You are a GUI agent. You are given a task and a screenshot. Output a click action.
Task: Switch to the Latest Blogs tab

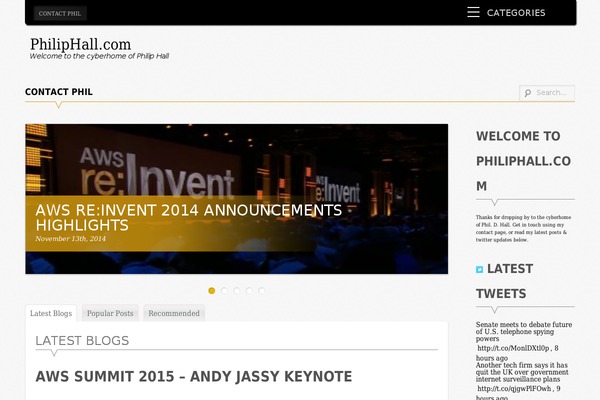51,313
